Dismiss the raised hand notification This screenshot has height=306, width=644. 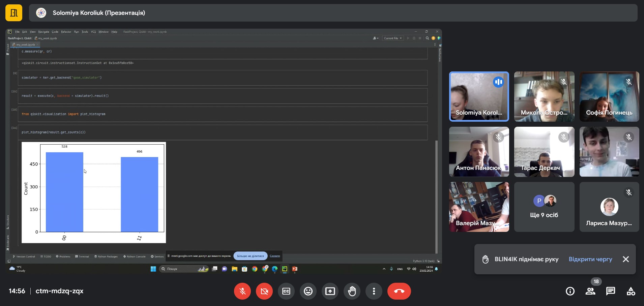tap(626, 259)
